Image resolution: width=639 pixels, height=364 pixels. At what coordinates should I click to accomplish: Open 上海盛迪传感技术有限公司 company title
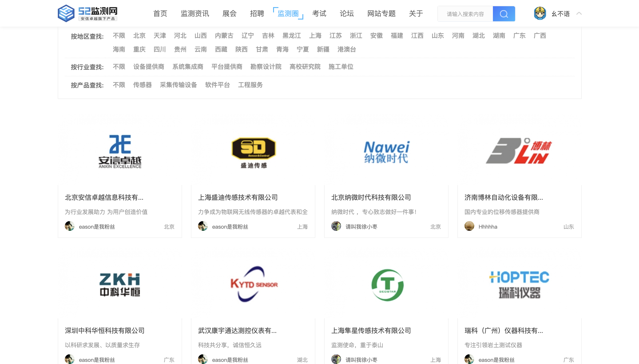pyautogui.click(x=238, y=198)
